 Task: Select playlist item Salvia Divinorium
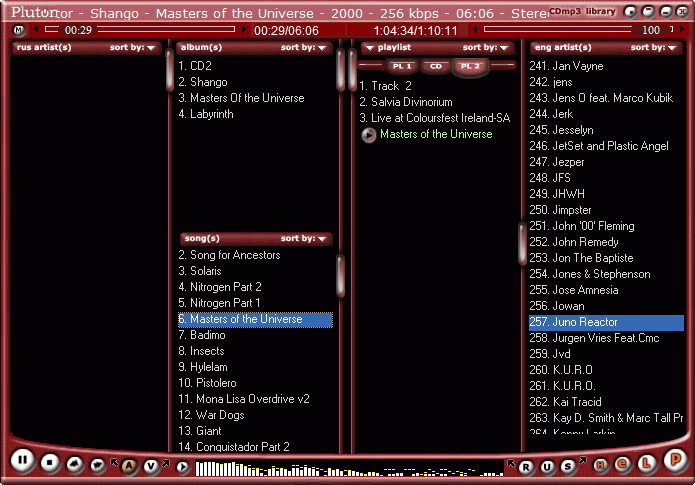click(406, 102)
